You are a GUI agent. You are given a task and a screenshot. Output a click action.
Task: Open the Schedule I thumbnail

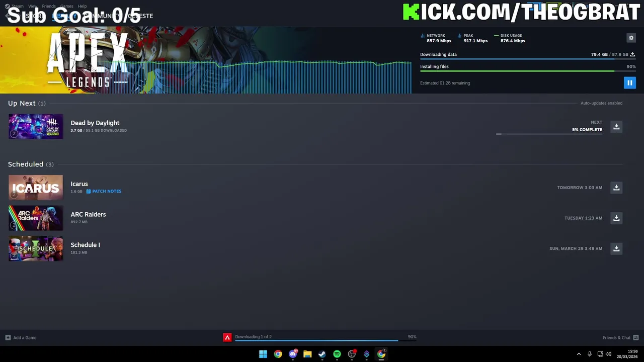36,248
